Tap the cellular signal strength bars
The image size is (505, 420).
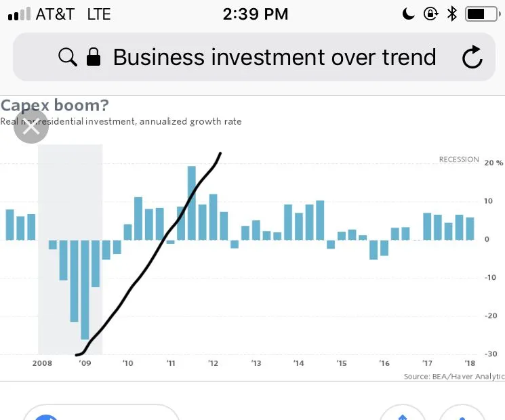coord(19,14)
